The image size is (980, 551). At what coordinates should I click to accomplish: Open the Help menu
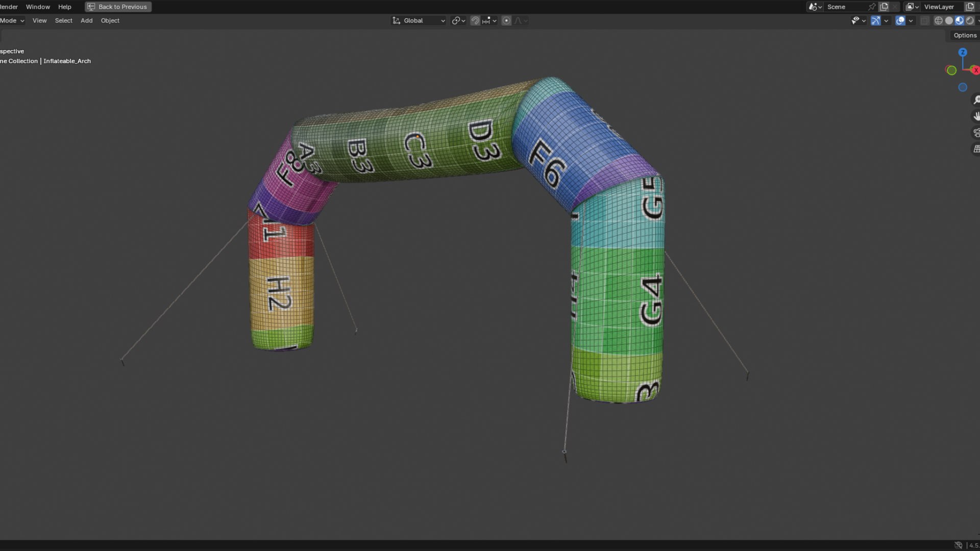pos(65,7)
